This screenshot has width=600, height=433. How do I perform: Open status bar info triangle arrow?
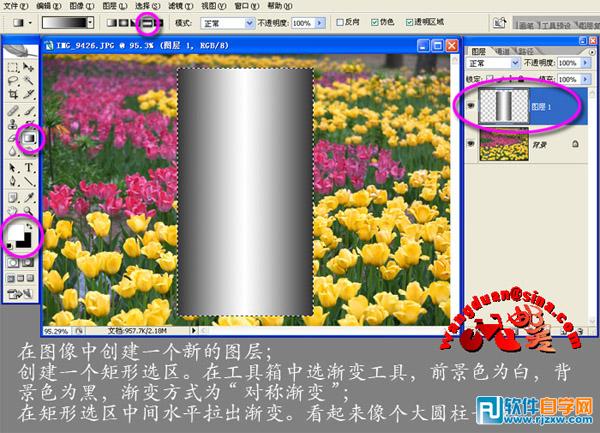194,330
